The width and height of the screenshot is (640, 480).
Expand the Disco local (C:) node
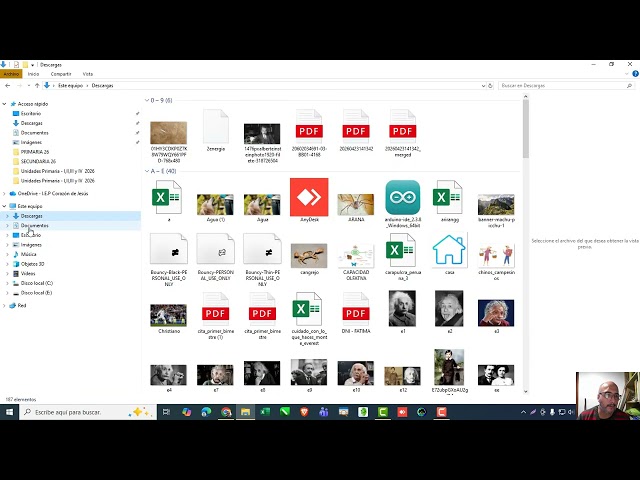[7, 283]
